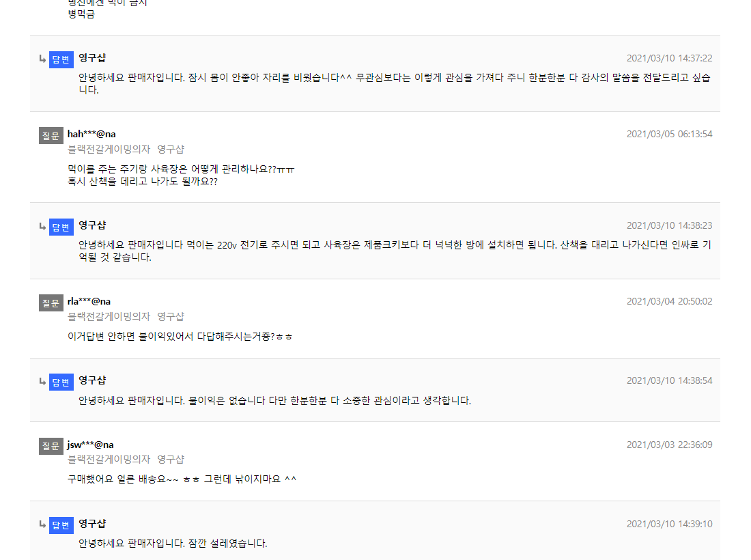Click the 질문 badge beside rla***@na

pos(51,303)
